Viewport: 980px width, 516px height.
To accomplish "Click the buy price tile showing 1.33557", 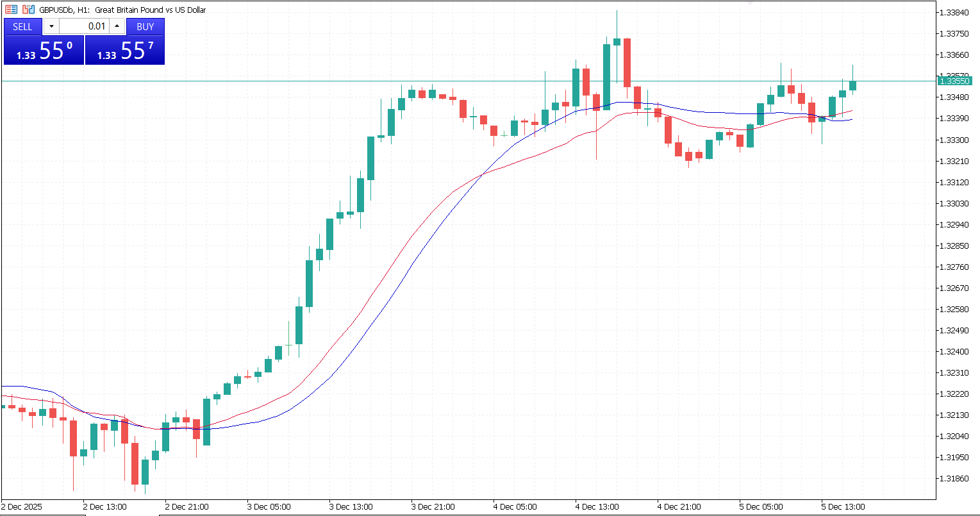I will pos(125,50).
